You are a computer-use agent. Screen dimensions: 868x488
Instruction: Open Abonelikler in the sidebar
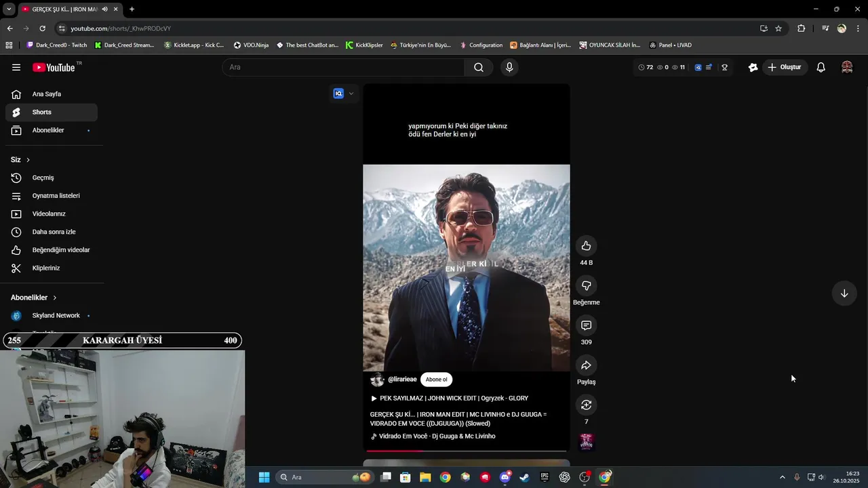[52, 130]
